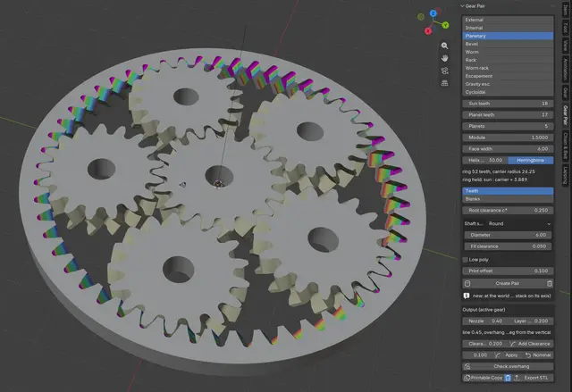This screenshot has height=392, width=572.
Task: Select the Planetary gear type
Action: (508, 36)
